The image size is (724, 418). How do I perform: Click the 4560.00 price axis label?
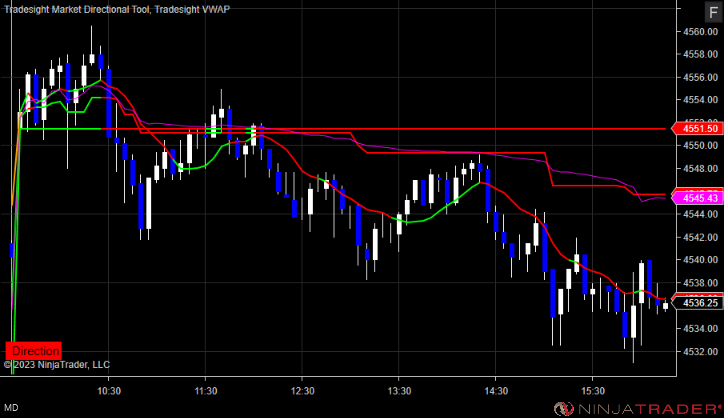click(x=700, y=31)
